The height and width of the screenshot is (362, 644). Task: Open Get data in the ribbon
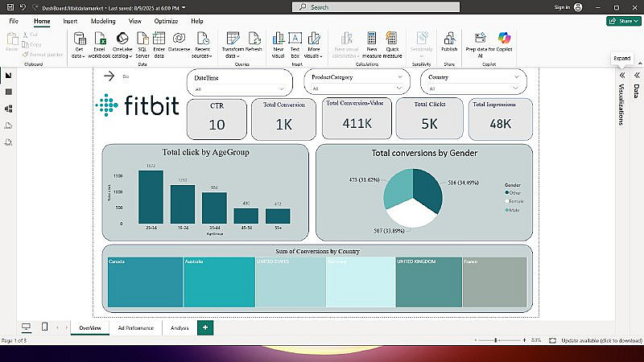tap(79, 45)
